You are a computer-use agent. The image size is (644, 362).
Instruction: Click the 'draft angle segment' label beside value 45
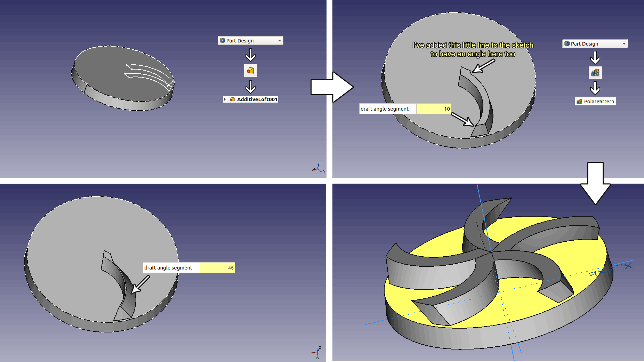[168, 268]
